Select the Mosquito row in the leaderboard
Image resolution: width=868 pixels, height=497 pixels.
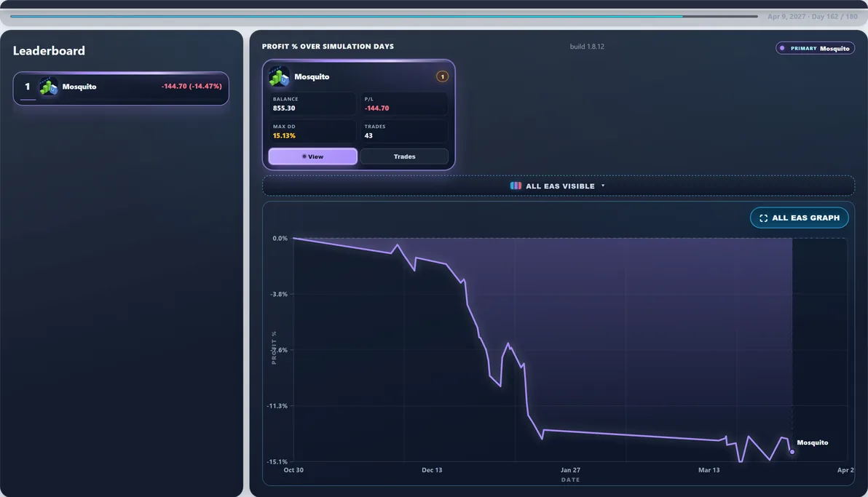[x=121, y=88]
